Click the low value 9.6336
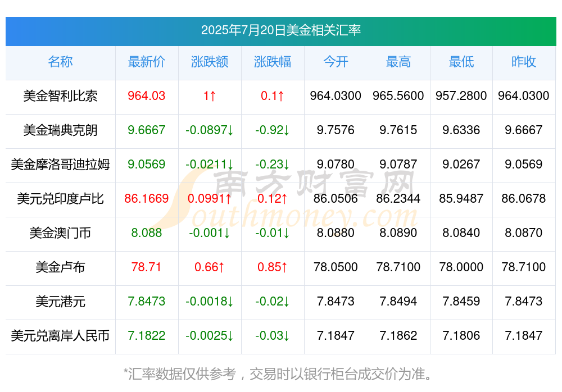 [461, 130]
